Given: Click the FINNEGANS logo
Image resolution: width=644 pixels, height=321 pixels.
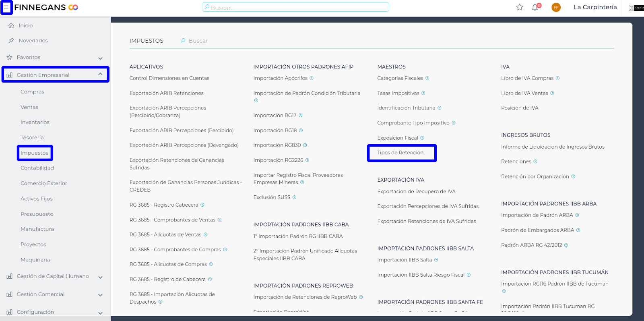Looking at the screenshot, I should point(46,7).
